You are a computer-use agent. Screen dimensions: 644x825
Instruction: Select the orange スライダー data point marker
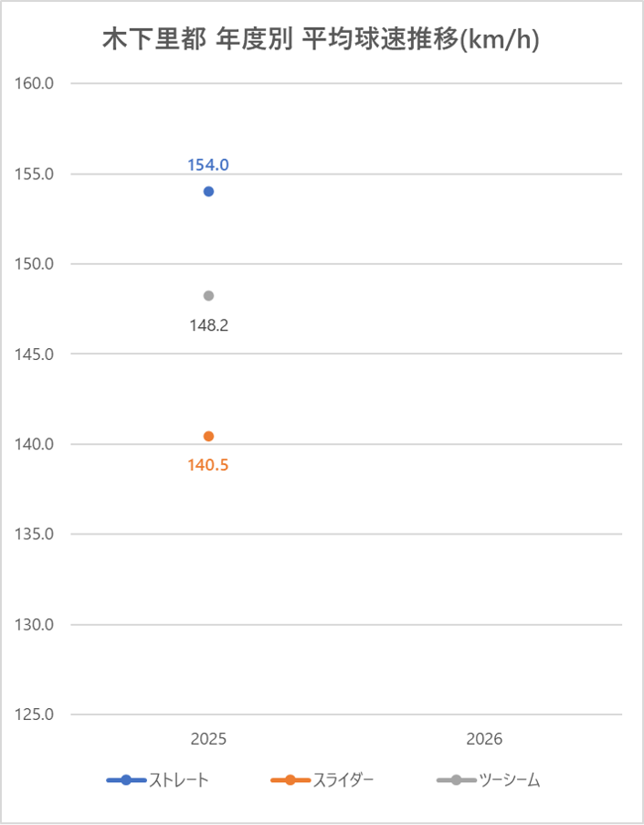point(208,436)
